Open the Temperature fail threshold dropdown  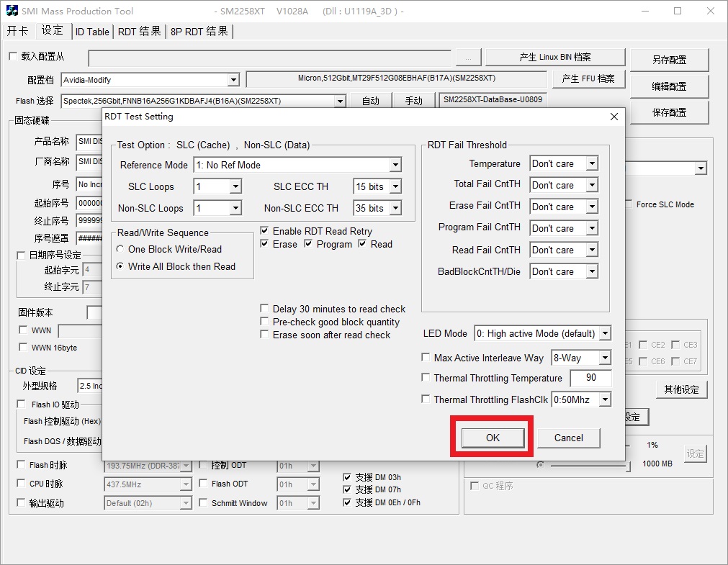[x=591, y=163]
